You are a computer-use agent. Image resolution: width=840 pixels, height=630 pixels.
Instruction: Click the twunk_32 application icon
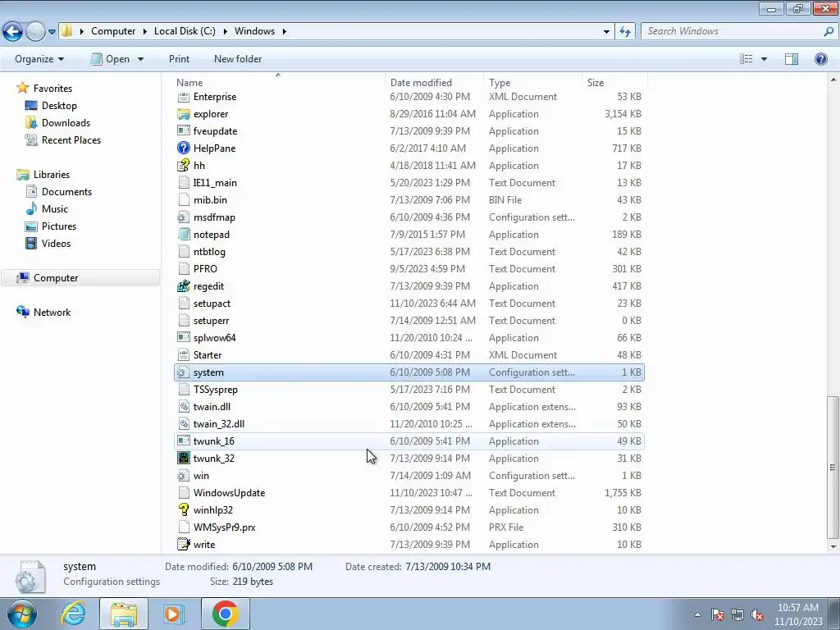pos(183,459)
